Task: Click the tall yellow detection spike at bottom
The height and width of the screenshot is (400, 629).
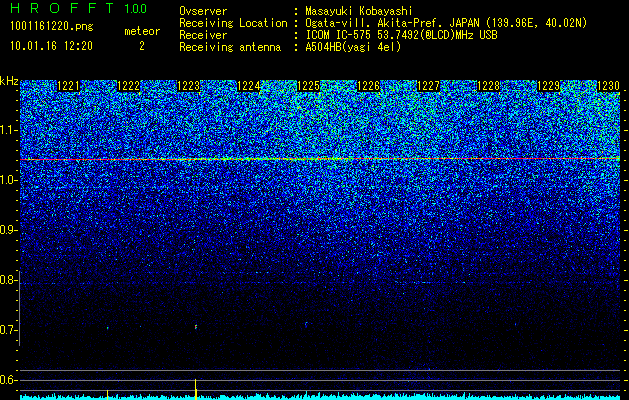Action: click(195, 389)
